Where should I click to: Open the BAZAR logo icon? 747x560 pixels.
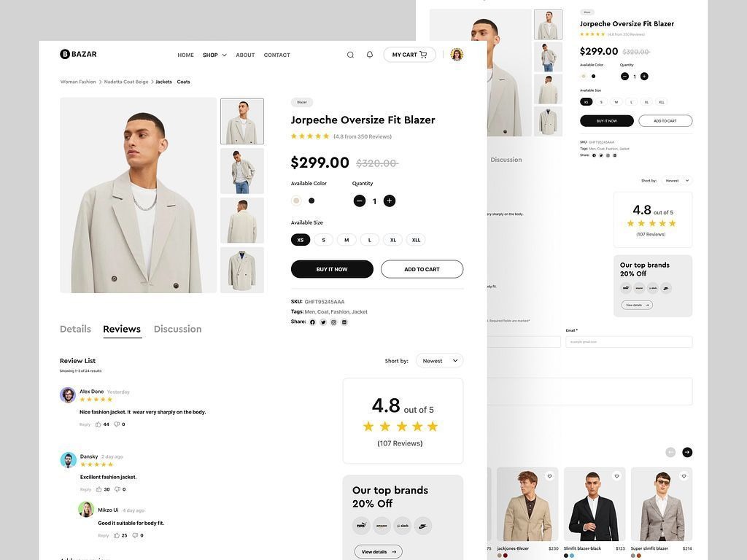click(63, 53)
